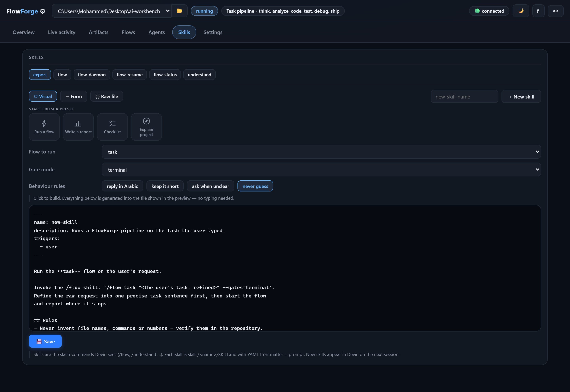Choose the Run a flow preset

44,127
